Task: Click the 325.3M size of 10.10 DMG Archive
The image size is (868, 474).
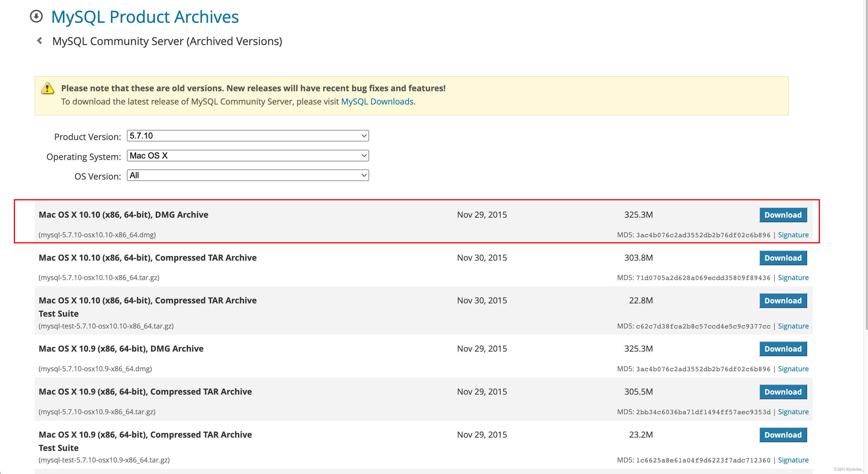Action: tap(638, 215)
